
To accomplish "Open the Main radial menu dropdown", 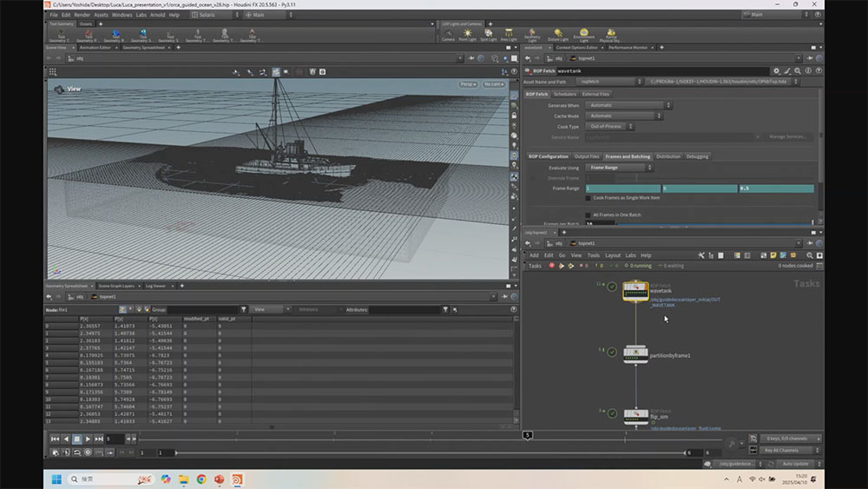I will click(268, 15).
